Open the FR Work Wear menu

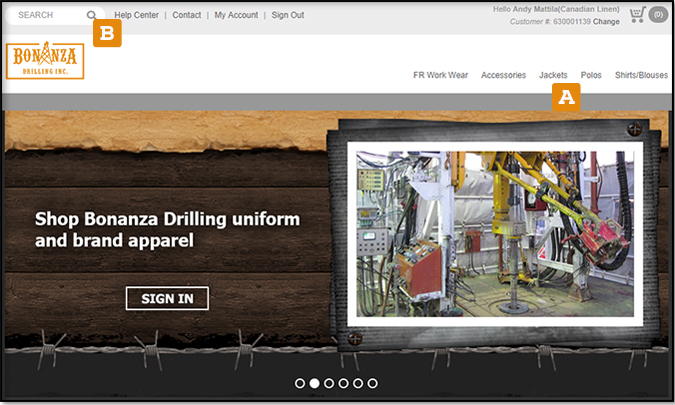[x=440, y=75]
